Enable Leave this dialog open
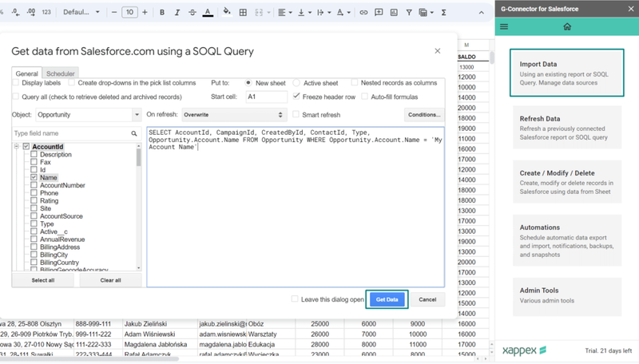This screenshot has width=639, height=364. (295, 299)
